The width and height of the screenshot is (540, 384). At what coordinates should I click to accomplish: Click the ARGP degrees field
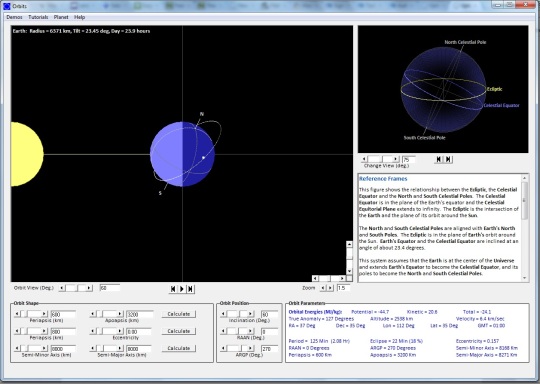269,349
